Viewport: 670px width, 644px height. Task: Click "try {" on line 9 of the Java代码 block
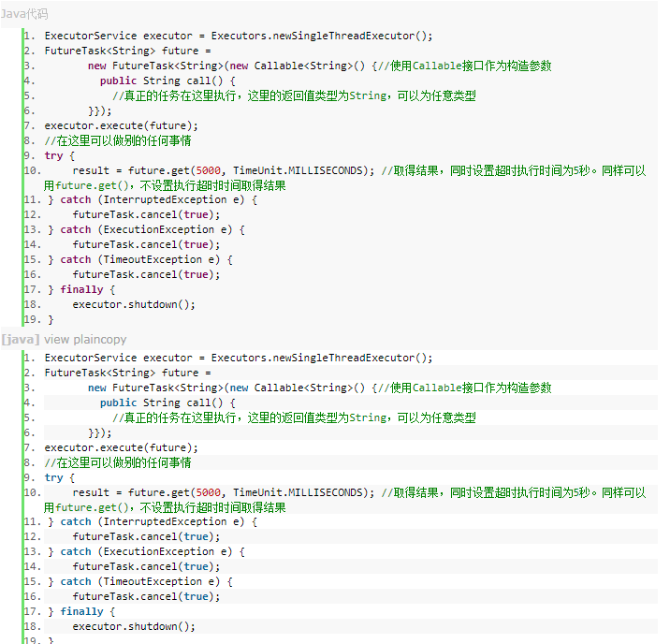pyautogui.click(x=60, y=155)
